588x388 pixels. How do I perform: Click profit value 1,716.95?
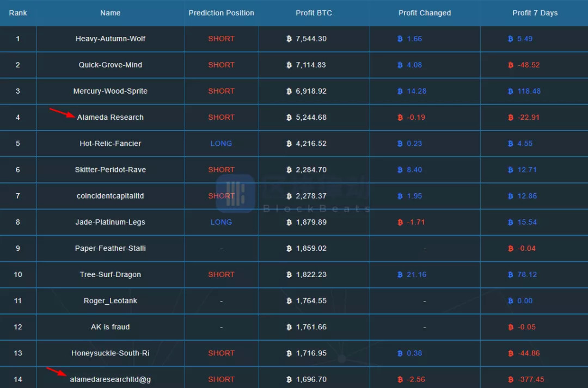point(311,353)
